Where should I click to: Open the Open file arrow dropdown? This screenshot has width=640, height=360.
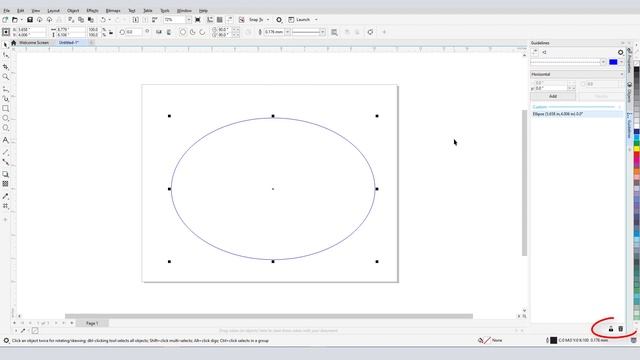pos(22,20)
